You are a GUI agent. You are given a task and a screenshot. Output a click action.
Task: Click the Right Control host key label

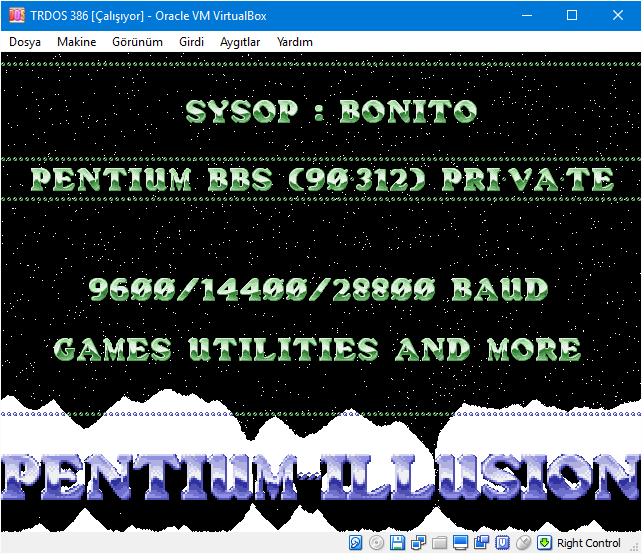click(589, 543)
